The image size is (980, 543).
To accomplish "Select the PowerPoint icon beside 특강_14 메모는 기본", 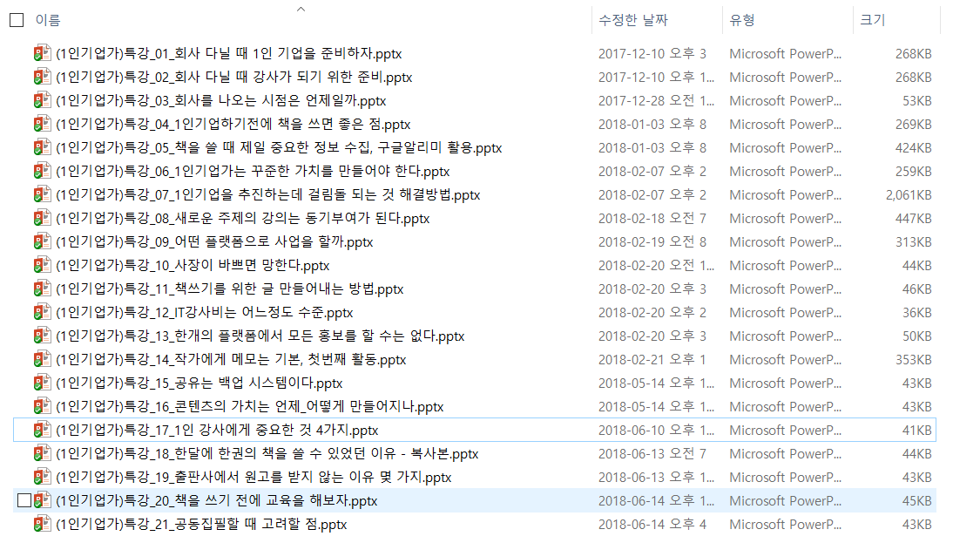I will click(x=41, y=359).
